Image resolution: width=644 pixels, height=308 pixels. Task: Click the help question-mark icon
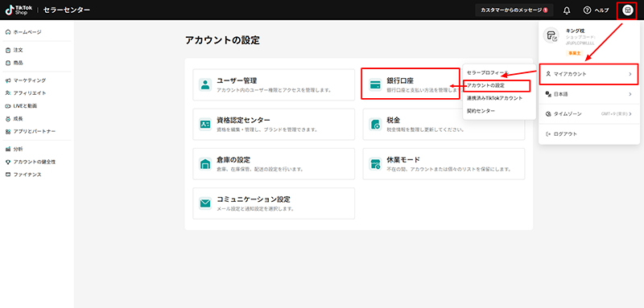click(587, 10)
